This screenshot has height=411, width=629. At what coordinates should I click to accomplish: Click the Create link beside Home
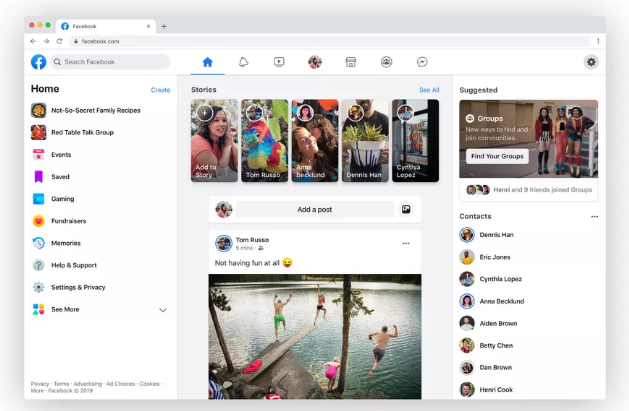160,90
